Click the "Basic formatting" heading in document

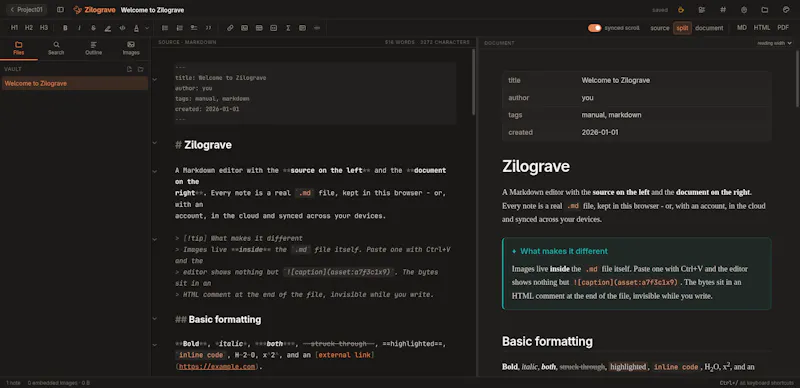pyautogui.click(x=547, y=341)
